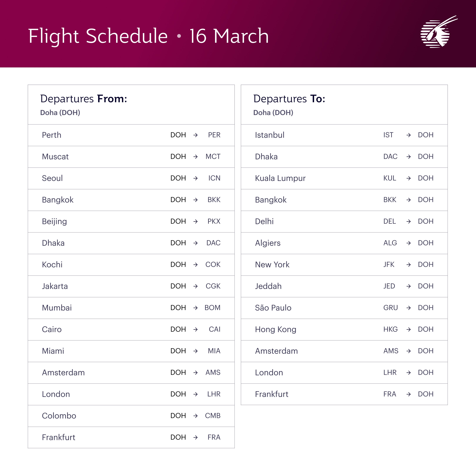Select the Kochi departure row
The height and width of the screenshot is (476, 476).
[x=131, y=265]
